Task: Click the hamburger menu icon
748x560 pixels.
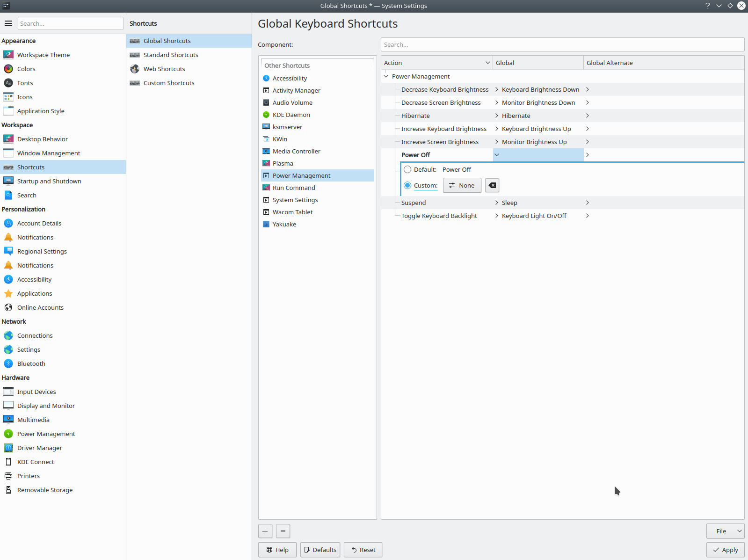Action: 8,23
